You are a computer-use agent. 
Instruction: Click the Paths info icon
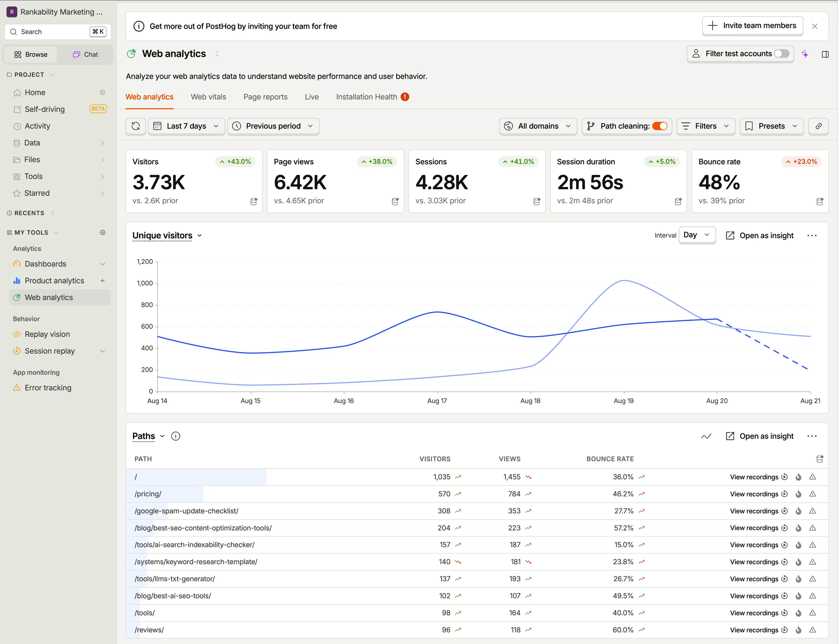(x=175, y=436)
